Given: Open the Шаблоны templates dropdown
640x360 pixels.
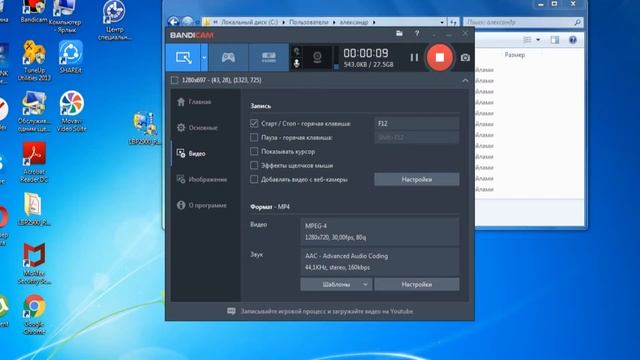Looking at the screenshot, I should coord(336,284).
